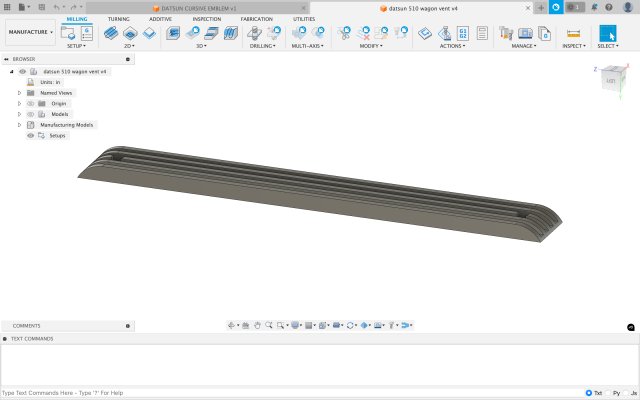
Task: Select the 2D Adaptive Clearing tool
Action: (x=111, y=33)
